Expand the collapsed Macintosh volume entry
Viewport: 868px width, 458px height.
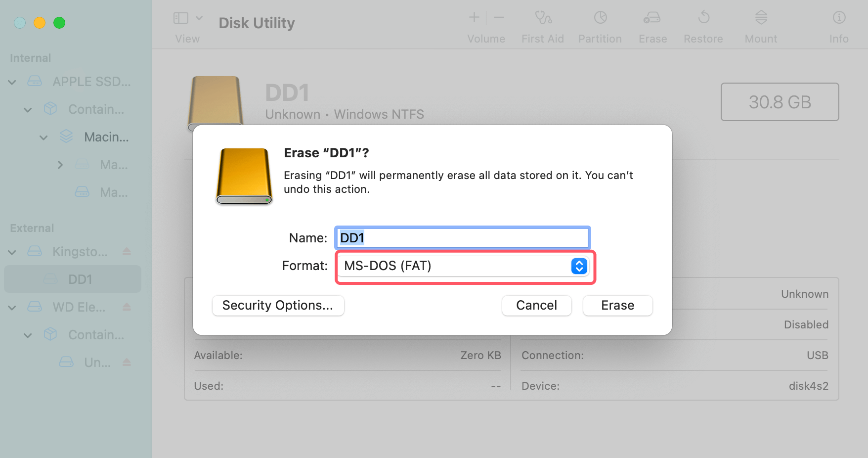coord(60,165)
